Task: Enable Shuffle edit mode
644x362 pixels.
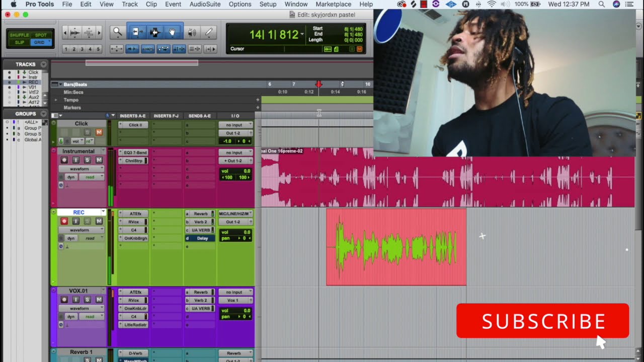Action: [19, 35]
